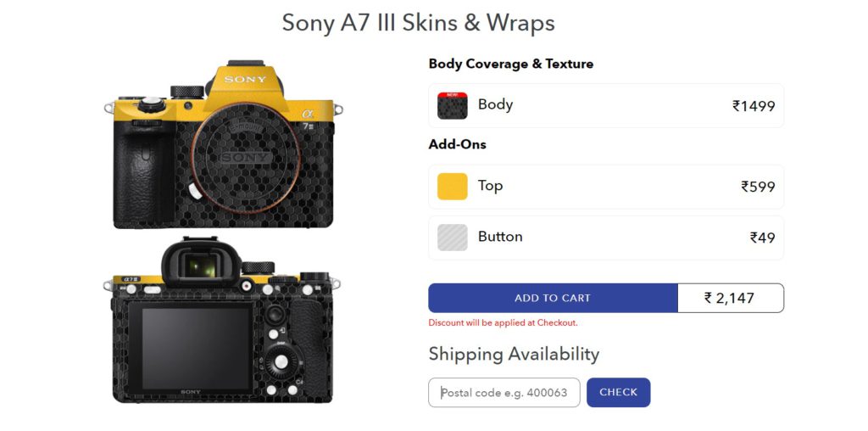
Task: Choose the gray striped Button swatch
Action: click(453, 237)
